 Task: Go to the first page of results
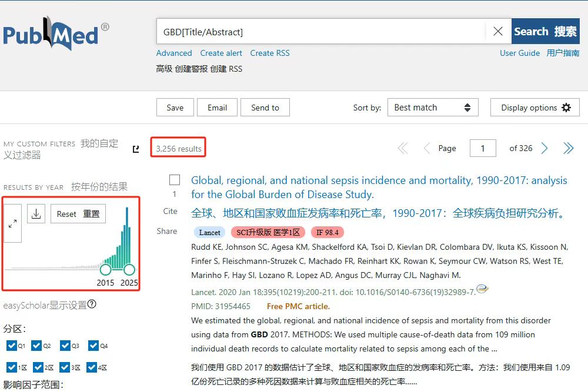tap(403, 149)
